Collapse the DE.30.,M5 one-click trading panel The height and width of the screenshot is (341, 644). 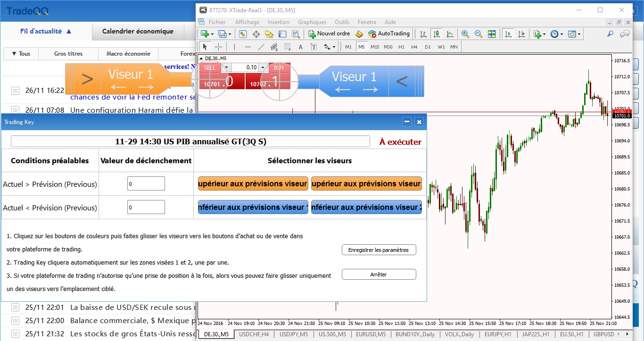(201, 58)
